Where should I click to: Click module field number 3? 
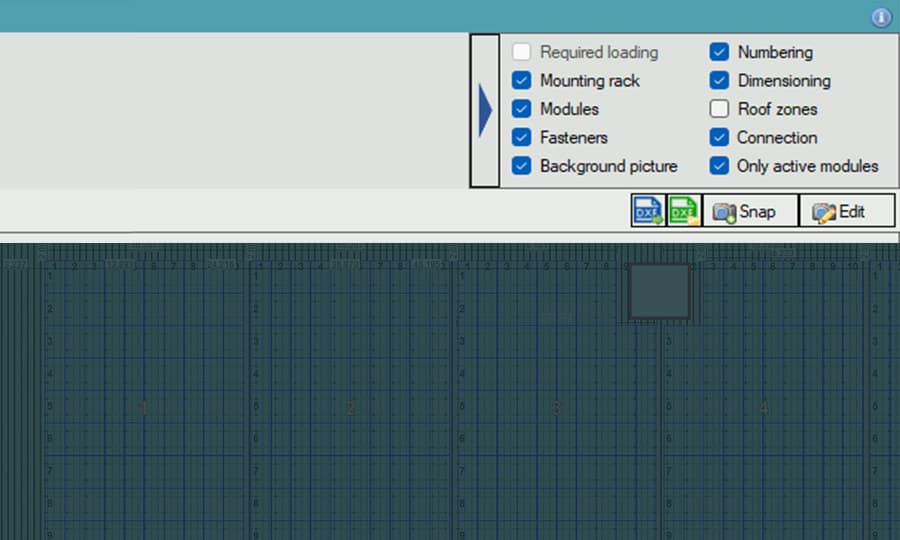coord(557,407)
